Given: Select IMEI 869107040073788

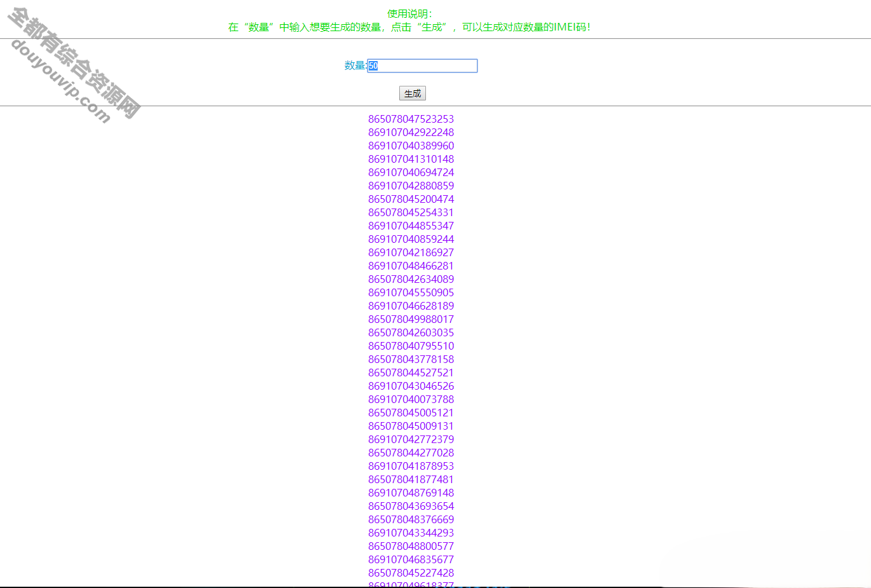Looking at the screenshot, I should pyautogui.click(x=411, y=399).
